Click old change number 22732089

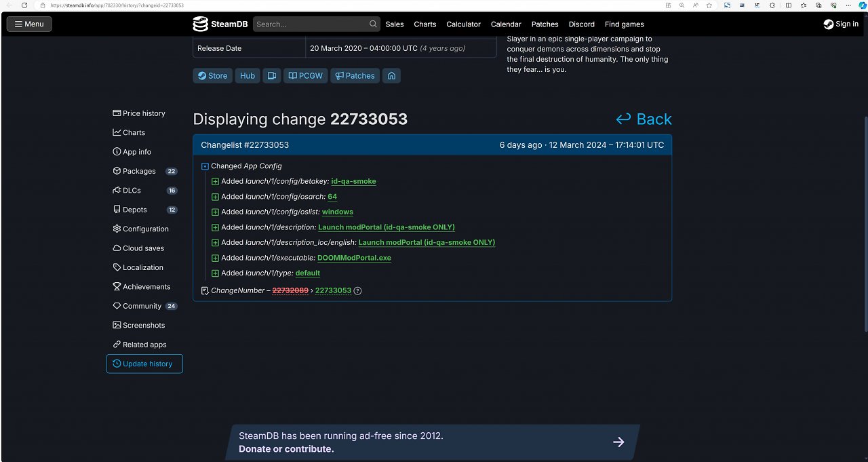pyautogui.click(x=290, y=290)
